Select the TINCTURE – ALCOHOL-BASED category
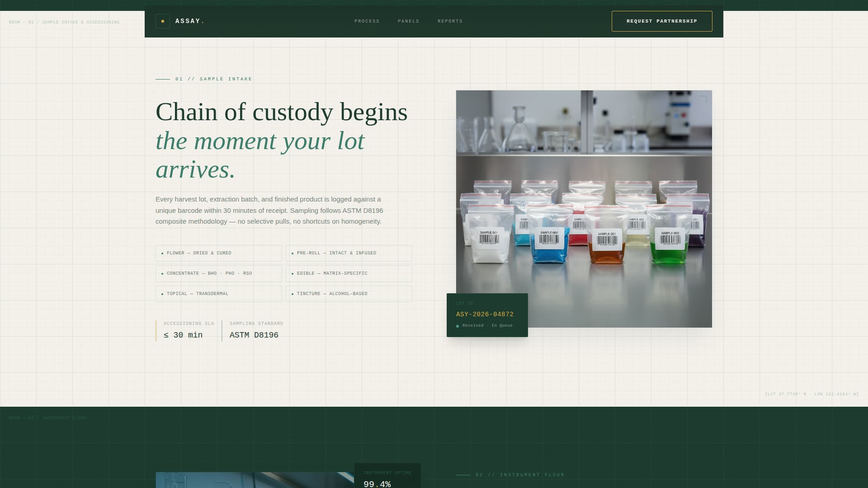The height and width of the screenshot is (488, 868). pyautogui.click(x=349, y=293)
